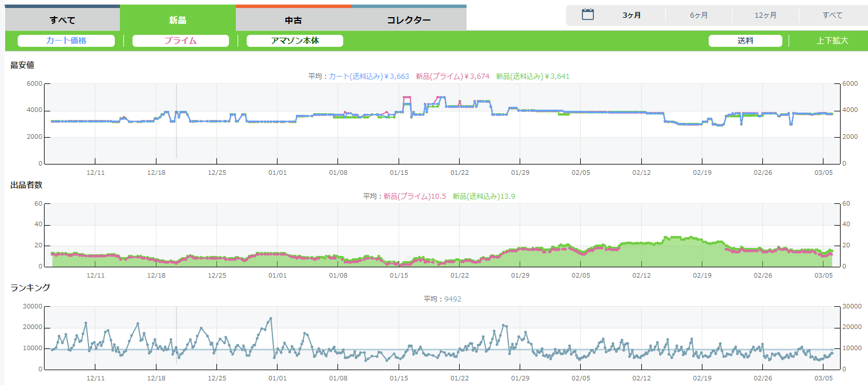Choose the 12ヶ月 time range

click(765, 15)
